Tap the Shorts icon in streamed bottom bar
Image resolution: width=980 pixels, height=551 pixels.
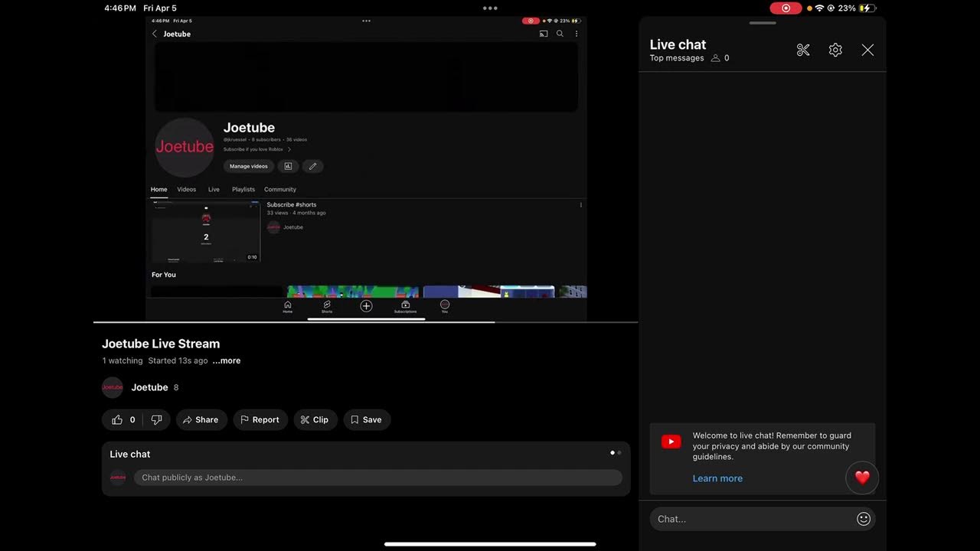(327, 307)
